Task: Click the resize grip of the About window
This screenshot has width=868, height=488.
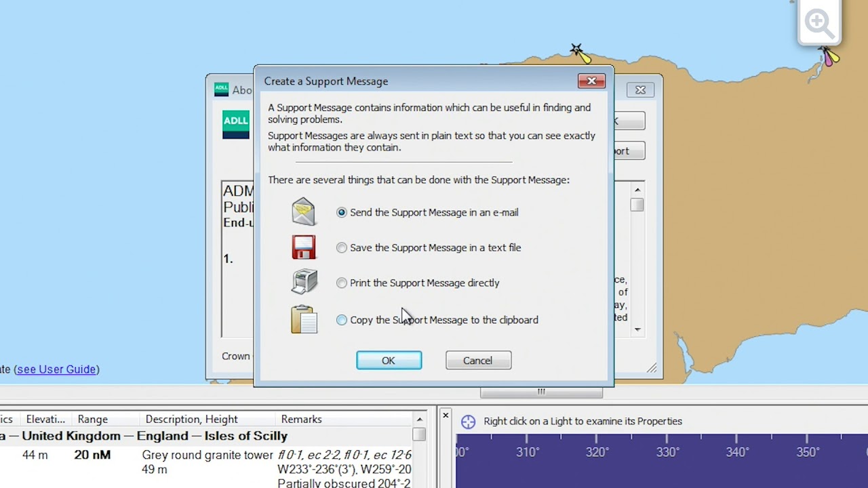Action: coord(652,368)
